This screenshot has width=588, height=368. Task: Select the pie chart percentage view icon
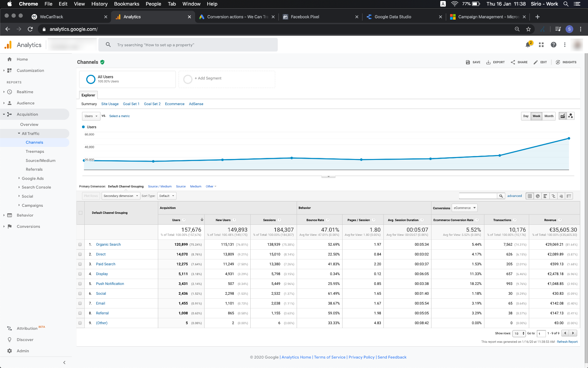click(x=538, y=196)
